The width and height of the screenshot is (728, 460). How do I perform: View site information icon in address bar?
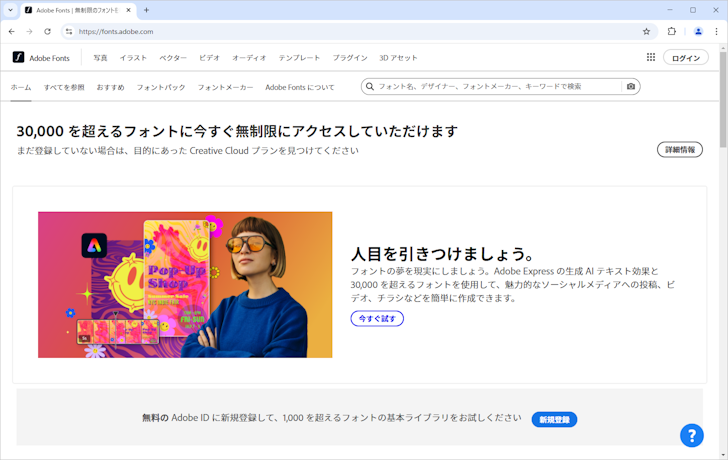tap(69, 32)
